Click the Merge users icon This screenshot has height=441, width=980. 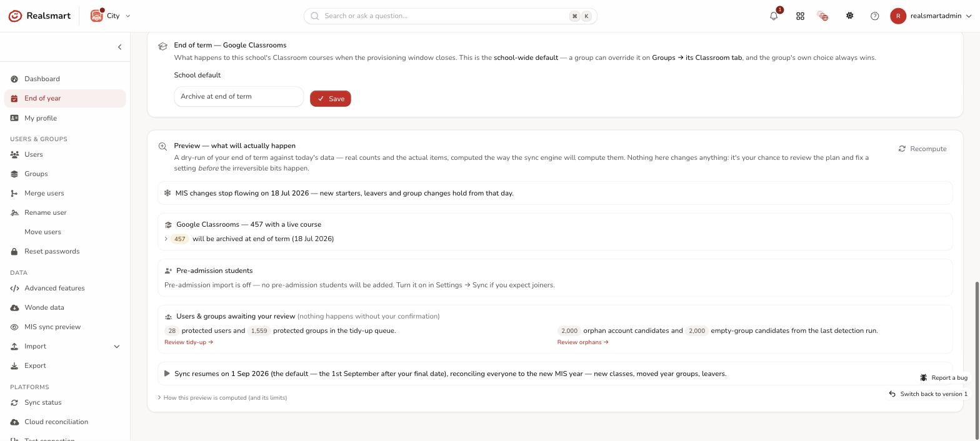tap(14, 193)
